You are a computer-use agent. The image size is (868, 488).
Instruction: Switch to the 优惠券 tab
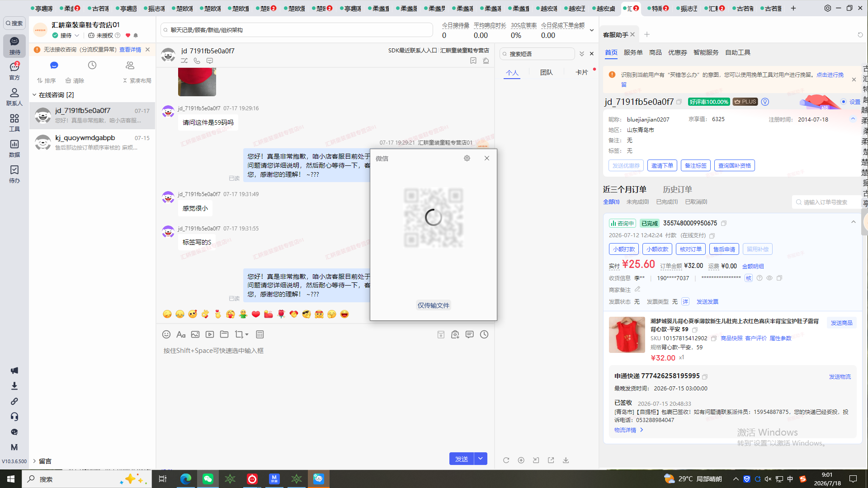coord(677,52)
